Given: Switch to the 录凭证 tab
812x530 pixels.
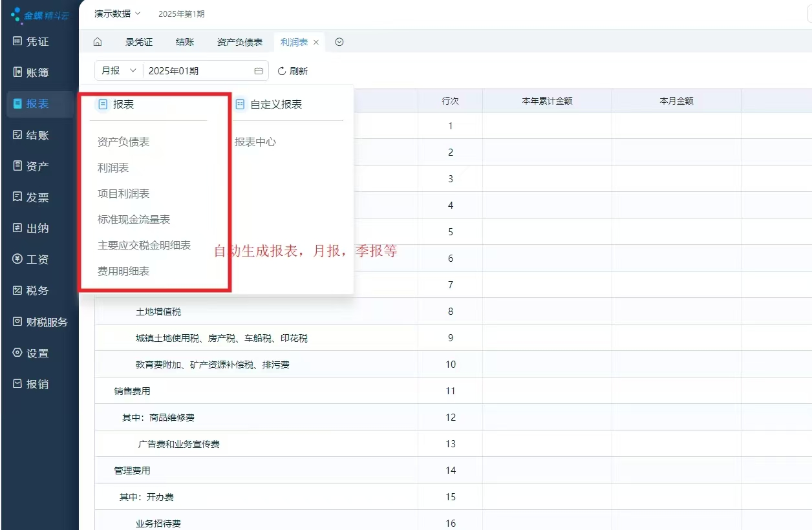Looking at the screenshot, I should 139,42.
